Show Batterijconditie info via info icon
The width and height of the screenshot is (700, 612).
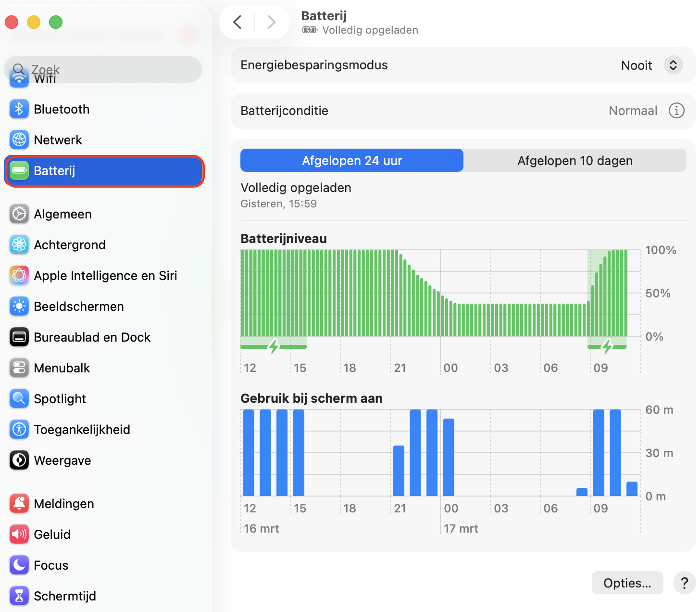pos(676,111)
